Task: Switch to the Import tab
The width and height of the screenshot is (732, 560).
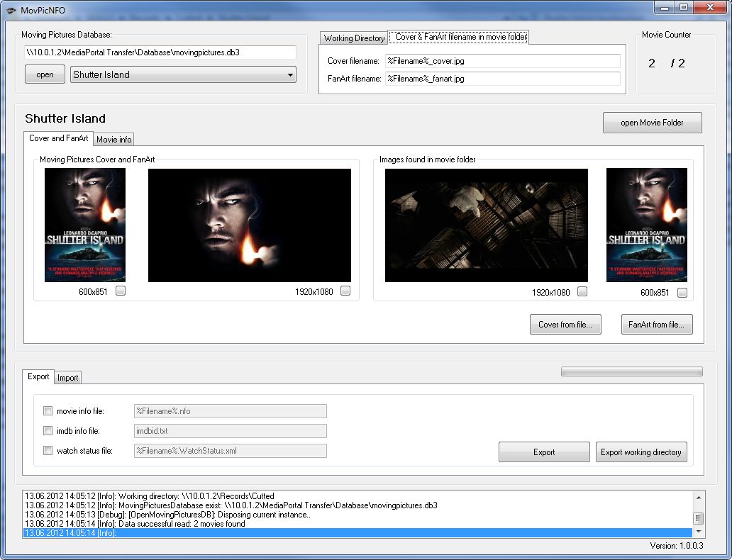Action: (x=67, y=378)
